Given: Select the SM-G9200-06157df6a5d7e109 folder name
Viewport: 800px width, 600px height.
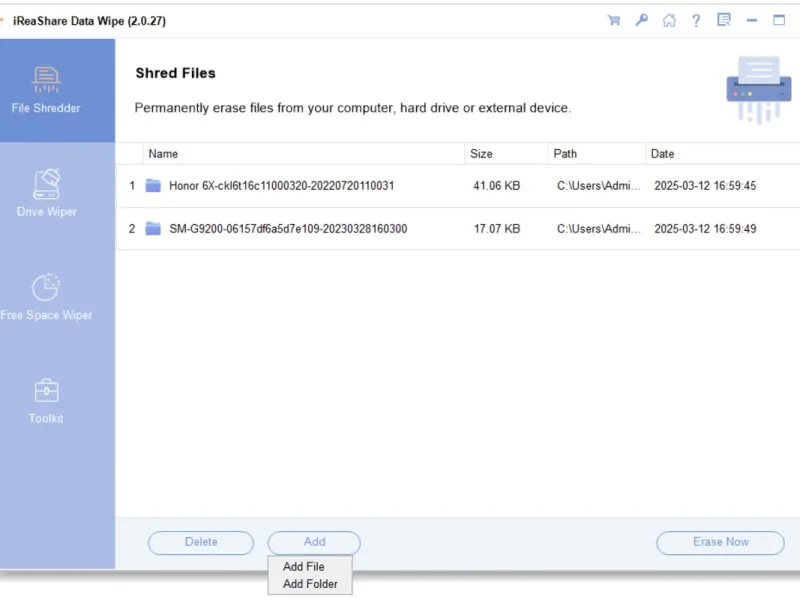Looking at the screenshot, I should click(x=288, y=229).
